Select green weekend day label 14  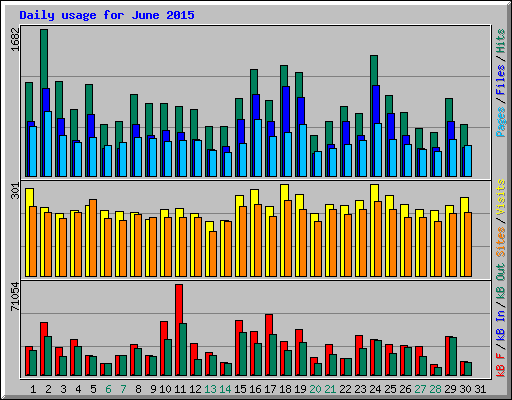tap(225, 389)
